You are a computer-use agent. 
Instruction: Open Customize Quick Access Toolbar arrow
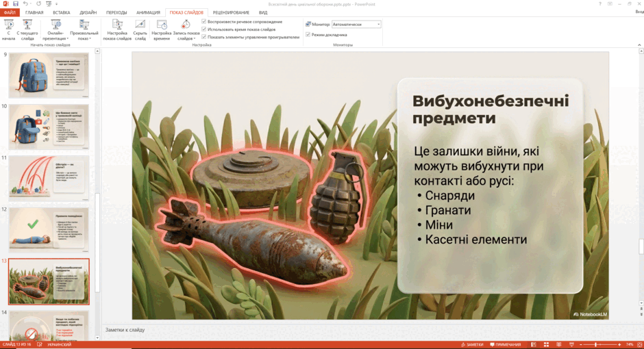tap(56, 4)
